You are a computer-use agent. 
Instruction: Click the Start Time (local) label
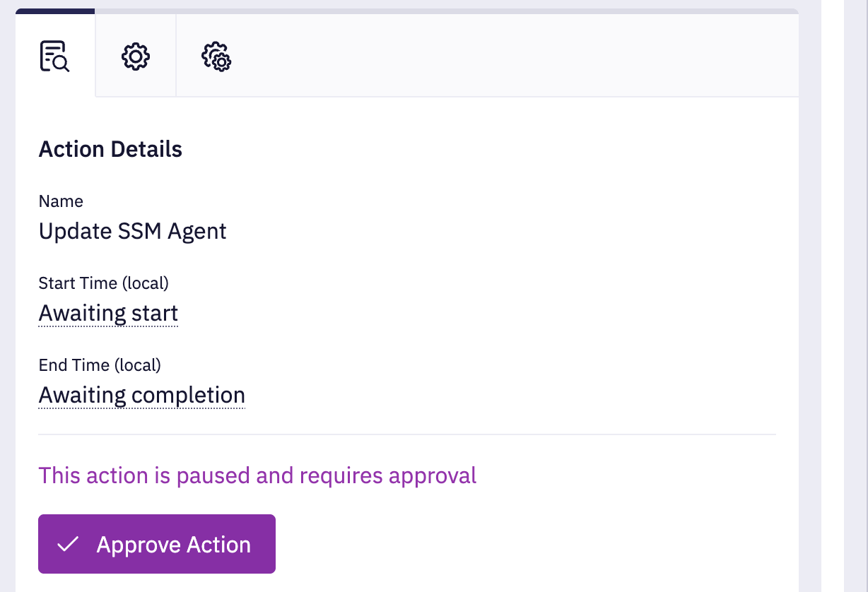[x=104, y=283]
